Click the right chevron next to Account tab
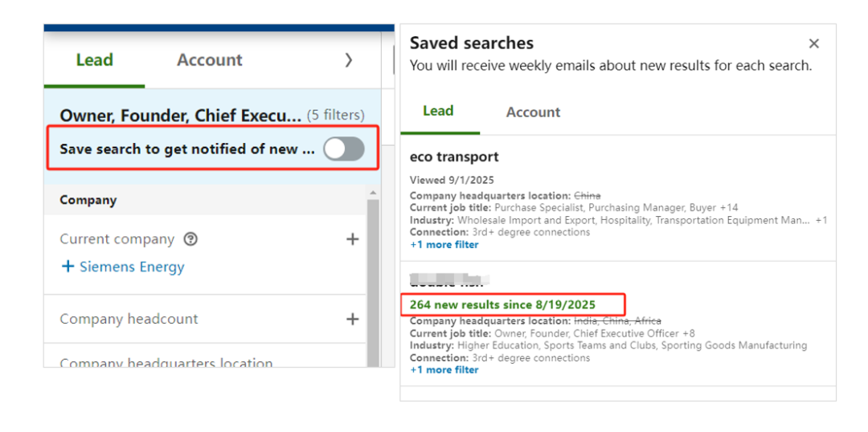 348,59
